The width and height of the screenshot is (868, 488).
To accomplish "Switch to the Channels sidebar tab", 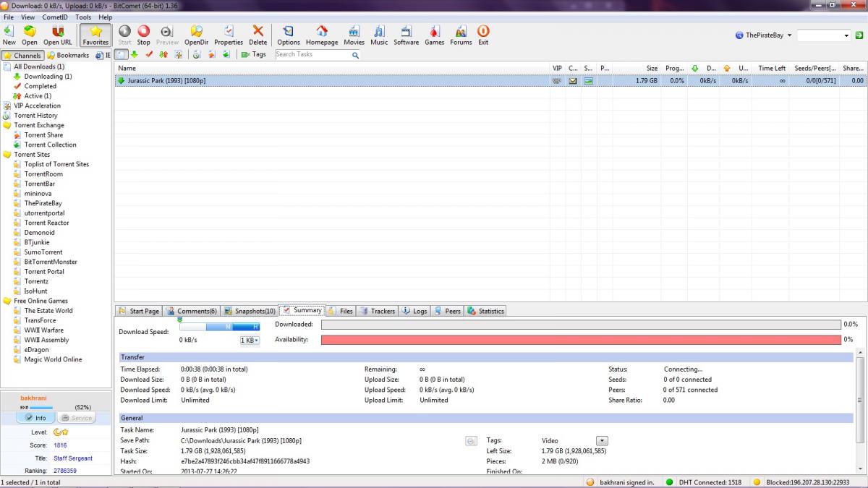I will click(23, 55).
